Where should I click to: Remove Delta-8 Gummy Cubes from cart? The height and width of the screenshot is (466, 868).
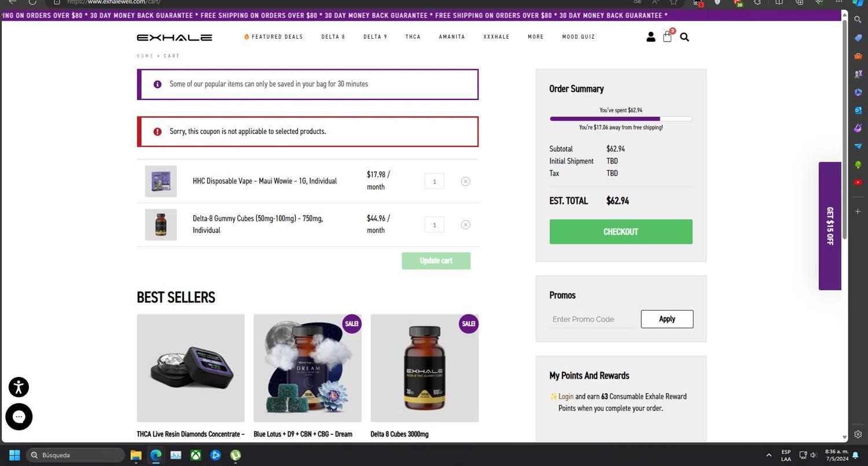click(x=465, y=225)
